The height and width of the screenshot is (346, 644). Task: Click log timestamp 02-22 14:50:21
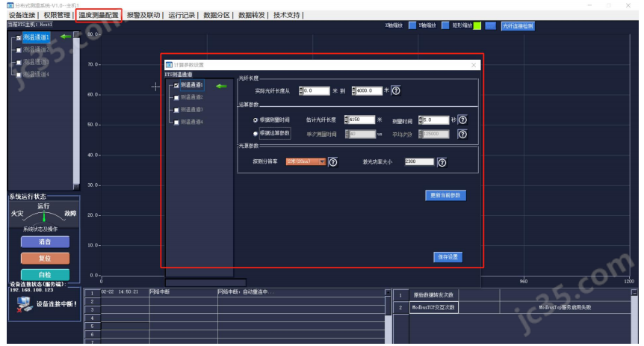coord(120,292)
